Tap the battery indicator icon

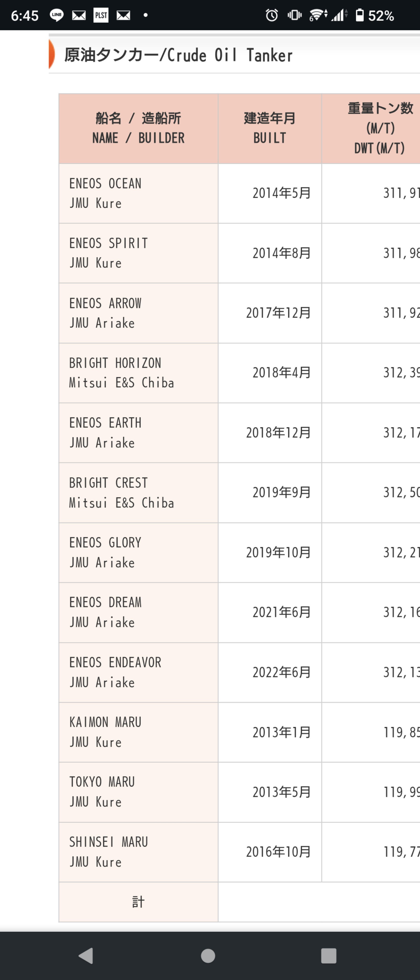(x=359, y=15)
